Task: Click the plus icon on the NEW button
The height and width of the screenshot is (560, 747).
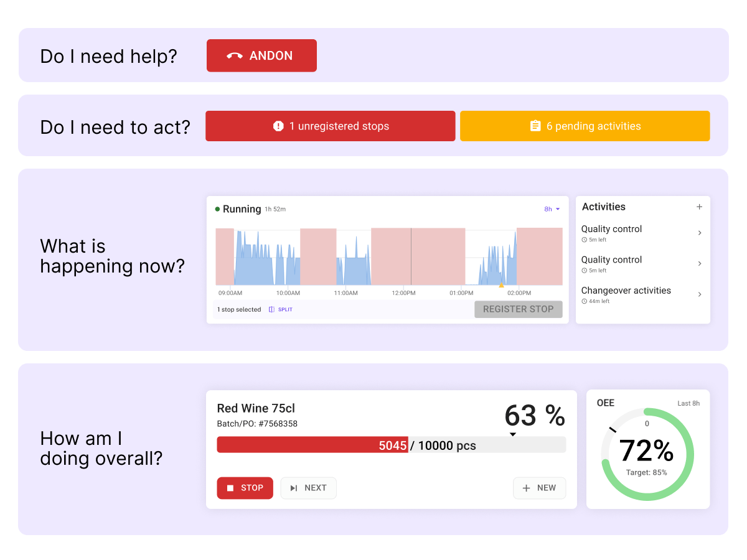Action: click(527, 488)
